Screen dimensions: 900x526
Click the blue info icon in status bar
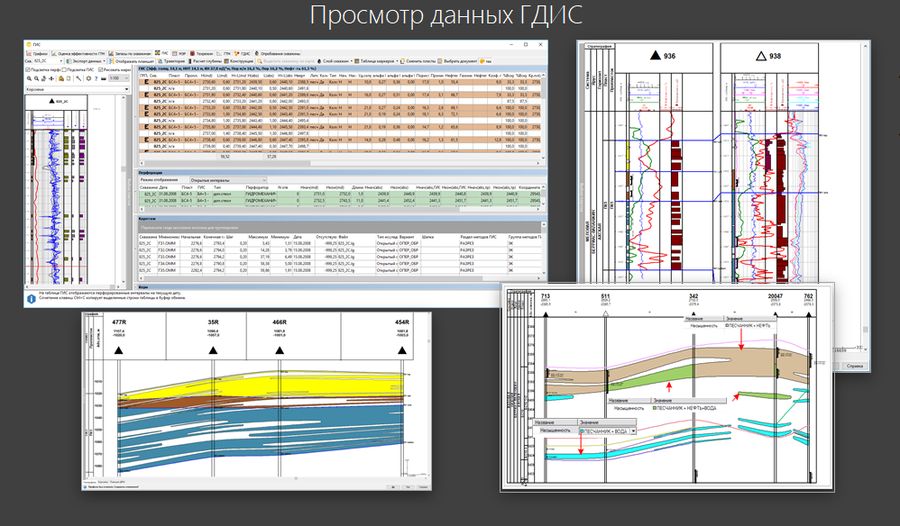pyautogui.click(x=31, y=298)
